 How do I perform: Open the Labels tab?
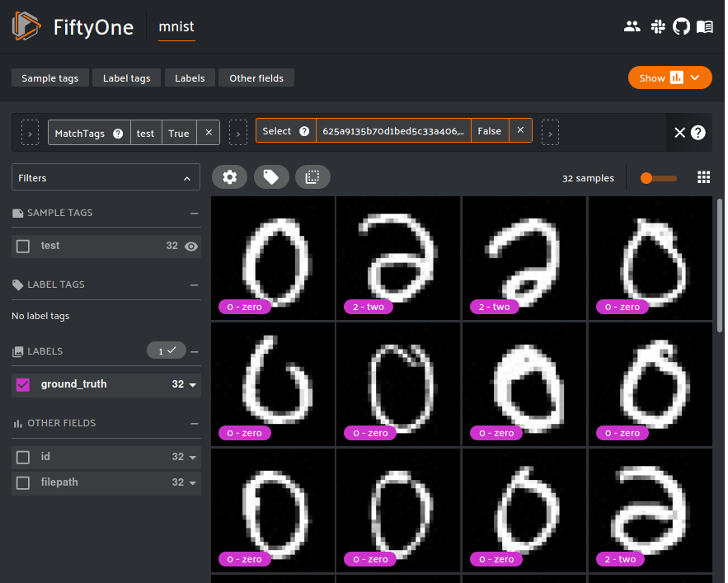click(x=190, y=78)
